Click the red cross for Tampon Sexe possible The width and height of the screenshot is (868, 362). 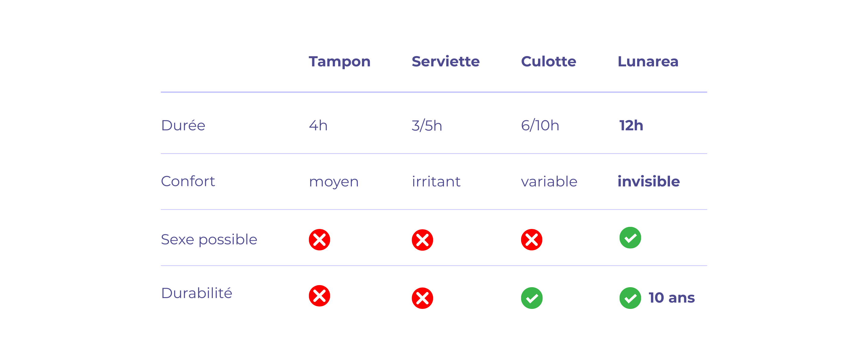coord(319,240)
